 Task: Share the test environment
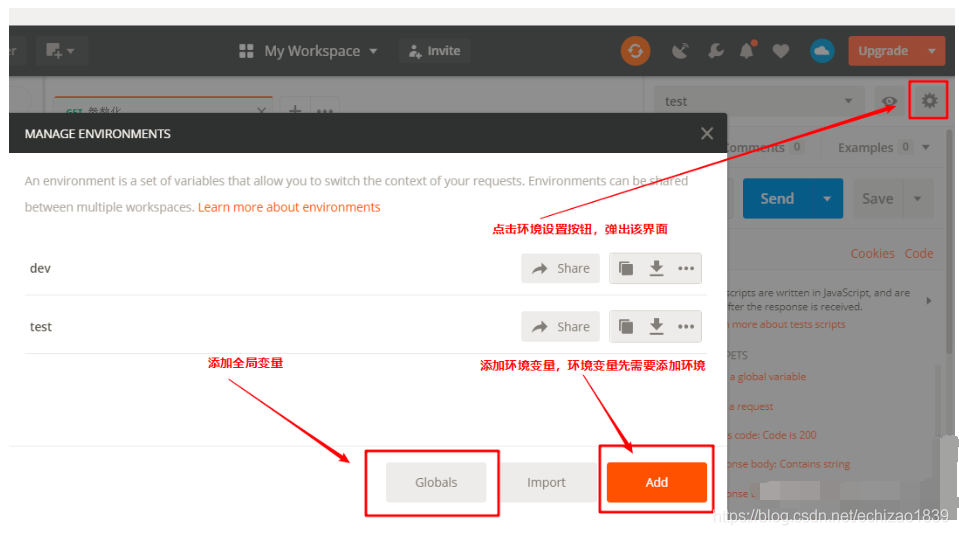560,327
